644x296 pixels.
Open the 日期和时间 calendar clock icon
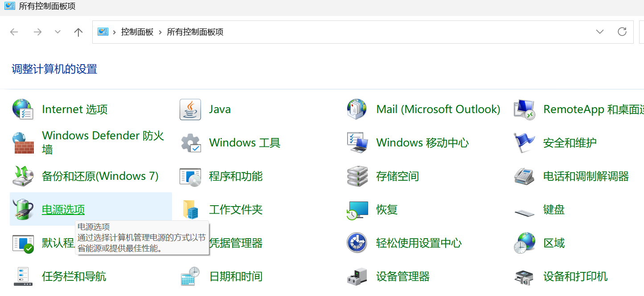click(190, 276)
